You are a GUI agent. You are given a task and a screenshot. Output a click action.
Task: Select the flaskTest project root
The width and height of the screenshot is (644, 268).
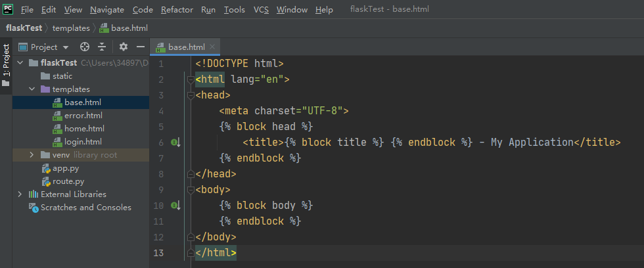click(81, 63)
